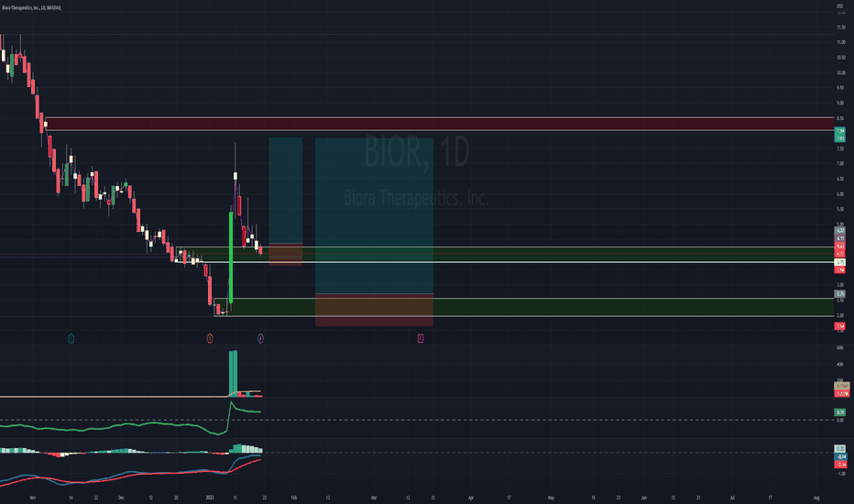
Task: Select the large long position's teal target area
Action: [374, 216]
